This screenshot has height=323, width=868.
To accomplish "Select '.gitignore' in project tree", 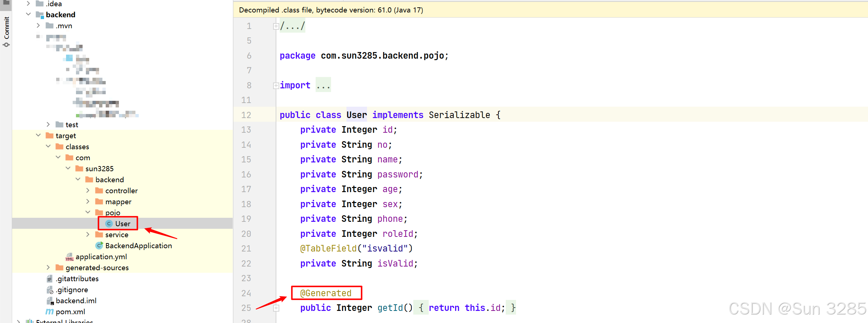I will [72, 290].
